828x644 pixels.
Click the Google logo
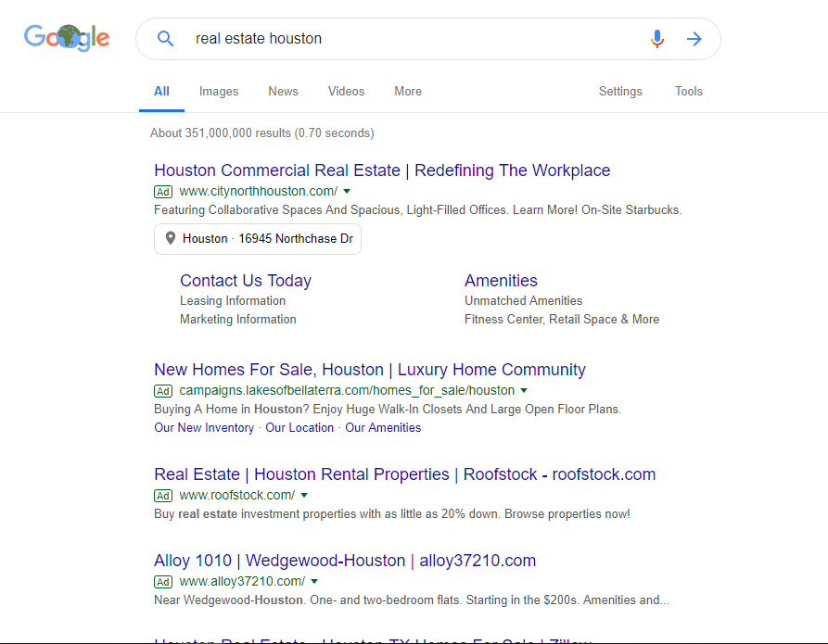pos(67,37)
